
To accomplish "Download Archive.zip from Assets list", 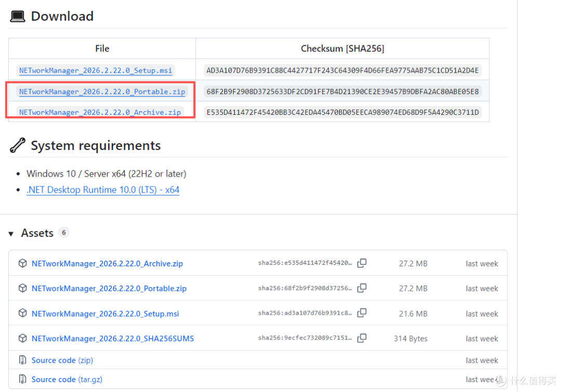I will tap(107, 264).
